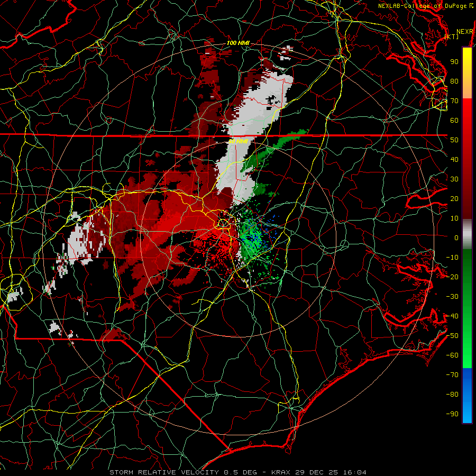Select the 0 kt scale value
476x476 pixels.
(456, 237)
